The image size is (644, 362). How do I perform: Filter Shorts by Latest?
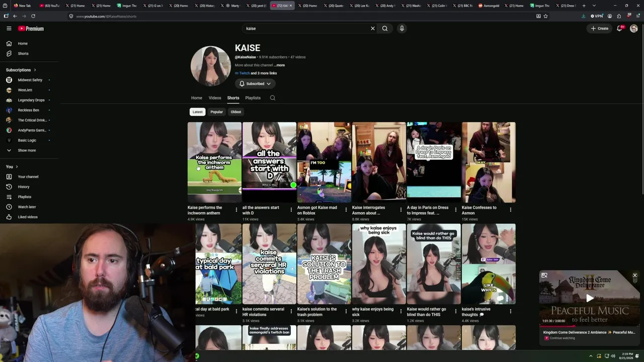[x=197, y=112]
